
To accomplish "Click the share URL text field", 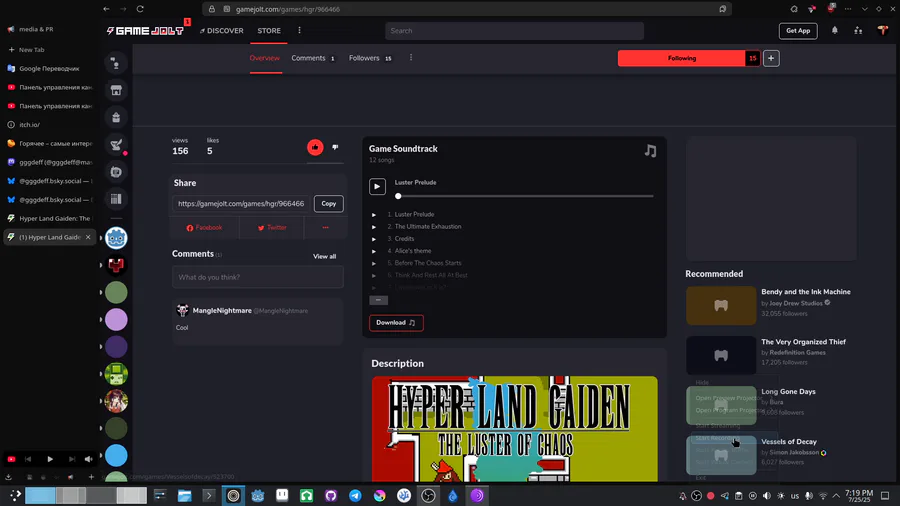I will click(x=241, y=204).
